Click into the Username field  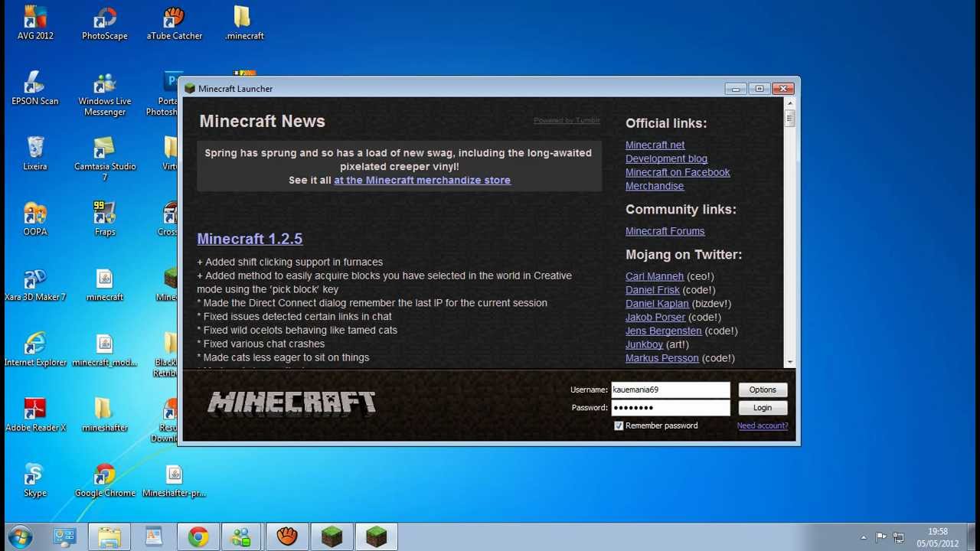670,390
